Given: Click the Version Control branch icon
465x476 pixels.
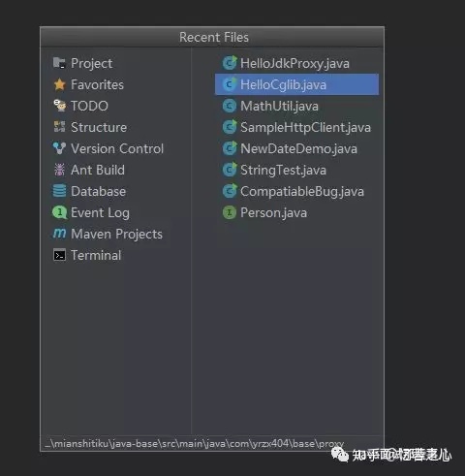Looking at the screenshot, I should (x=59, y=148).
